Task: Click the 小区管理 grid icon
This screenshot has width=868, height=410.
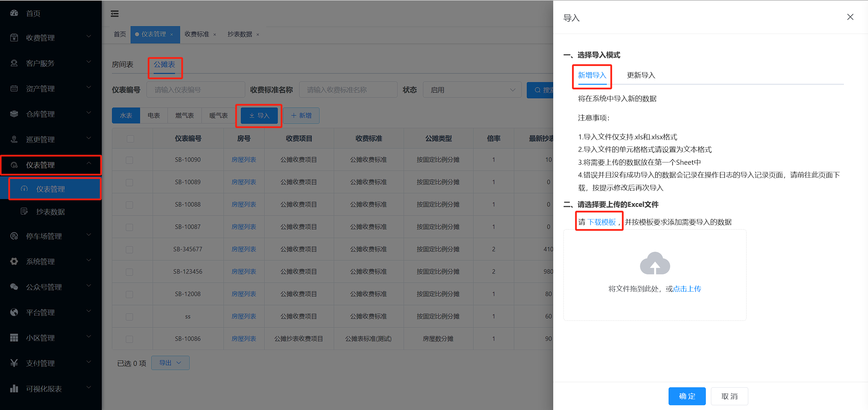Action: (14, 338)
